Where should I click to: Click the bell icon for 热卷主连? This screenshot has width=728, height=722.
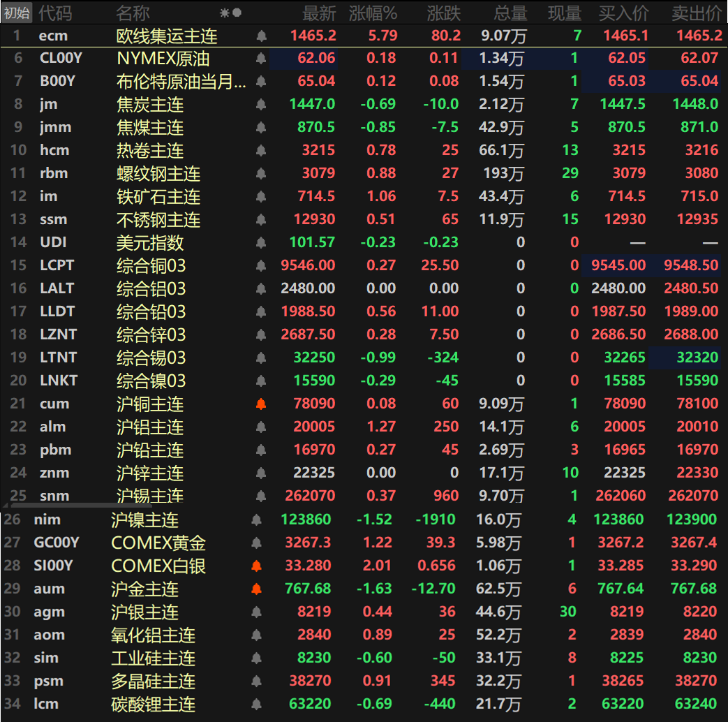pyautogui.click(x=261, y=151)
